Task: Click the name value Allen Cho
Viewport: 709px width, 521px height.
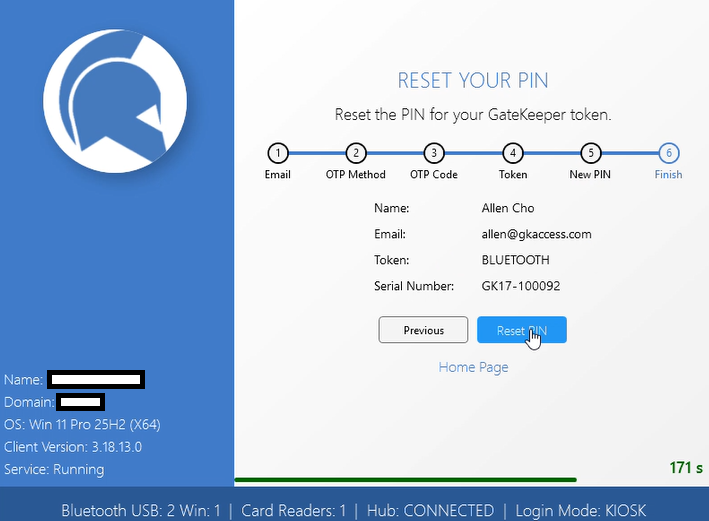Action: click(x=508, y=208)
